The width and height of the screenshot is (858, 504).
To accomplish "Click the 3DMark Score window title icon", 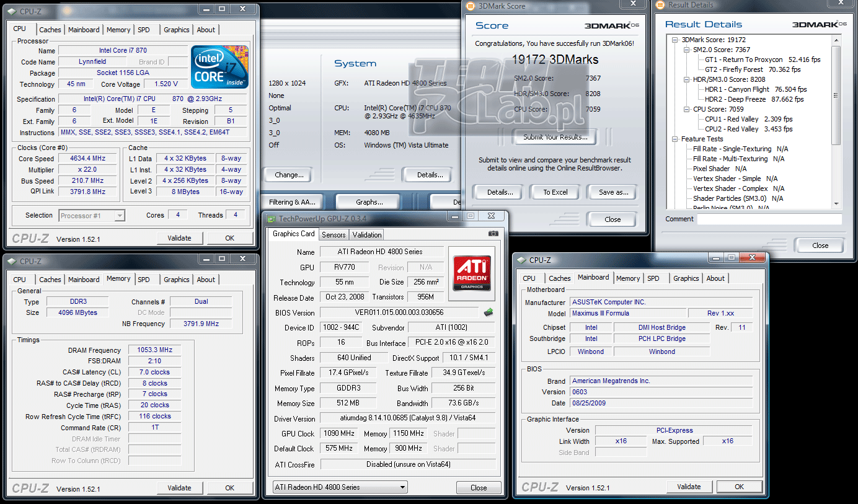I will 469,6.
